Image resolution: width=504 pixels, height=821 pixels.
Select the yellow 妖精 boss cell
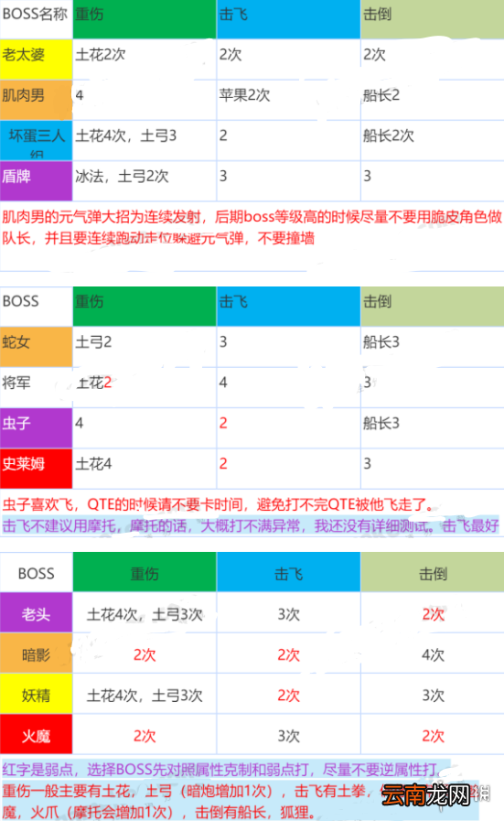[x=36, y=694]
